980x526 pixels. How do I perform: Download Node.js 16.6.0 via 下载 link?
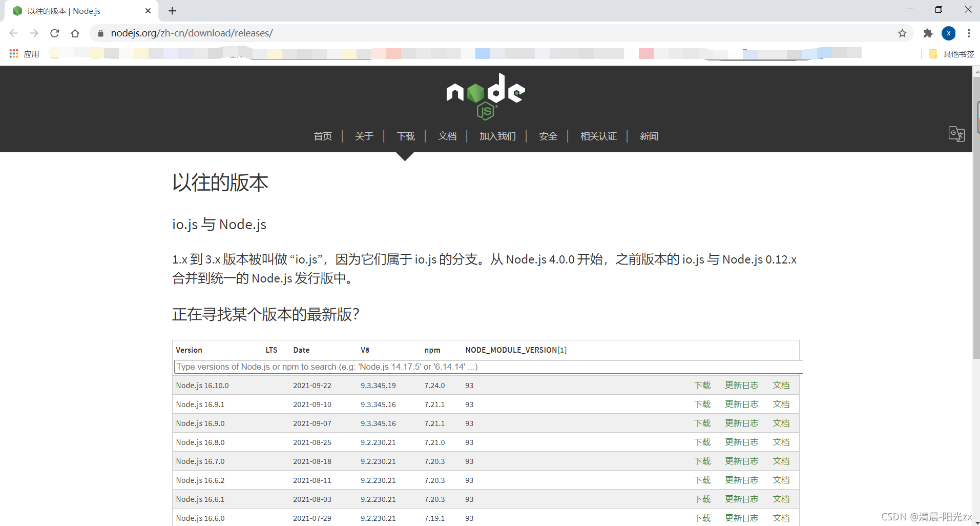702,518
